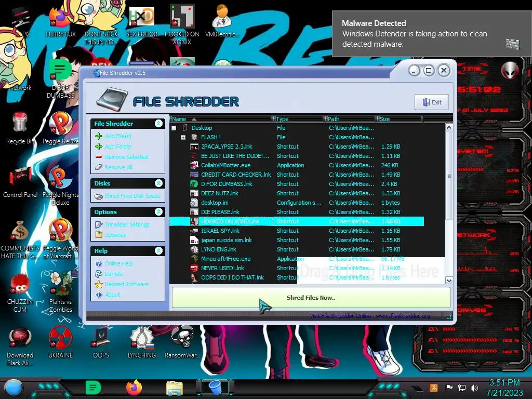The image size is (532, 399).
Task: Click Add Folder link
Action: tap(118, 147)
